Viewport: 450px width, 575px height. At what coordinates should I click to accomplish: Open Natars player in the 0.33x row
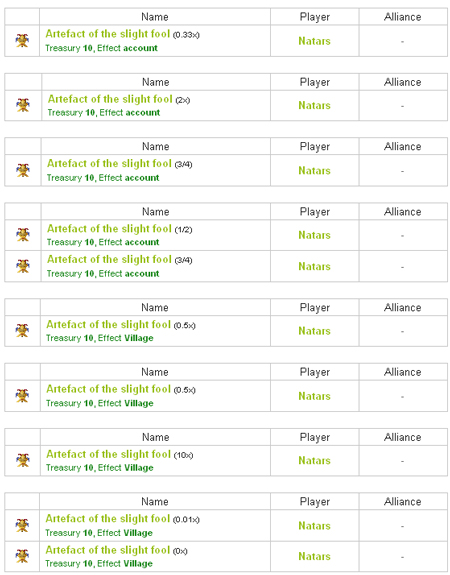click(314, 41)
